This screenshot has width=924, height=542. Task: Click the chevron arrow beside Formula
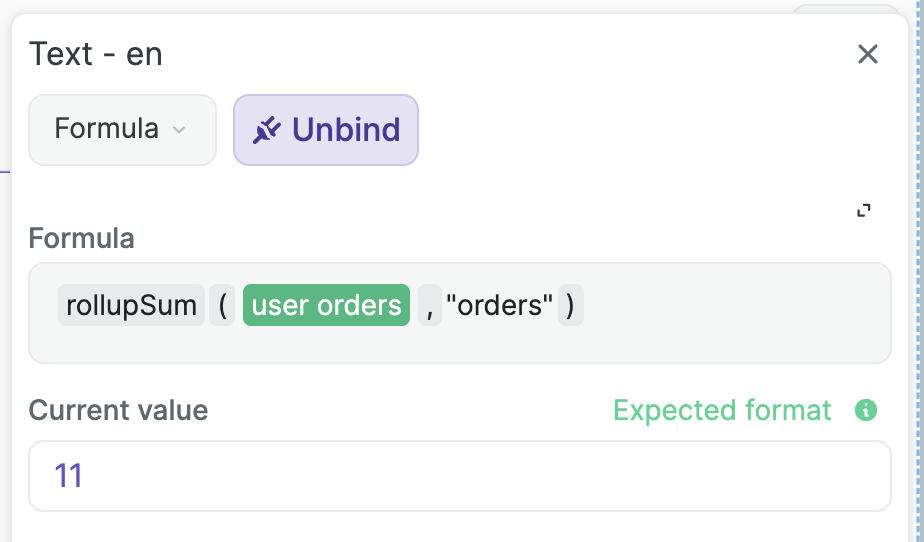coord(179,130)
